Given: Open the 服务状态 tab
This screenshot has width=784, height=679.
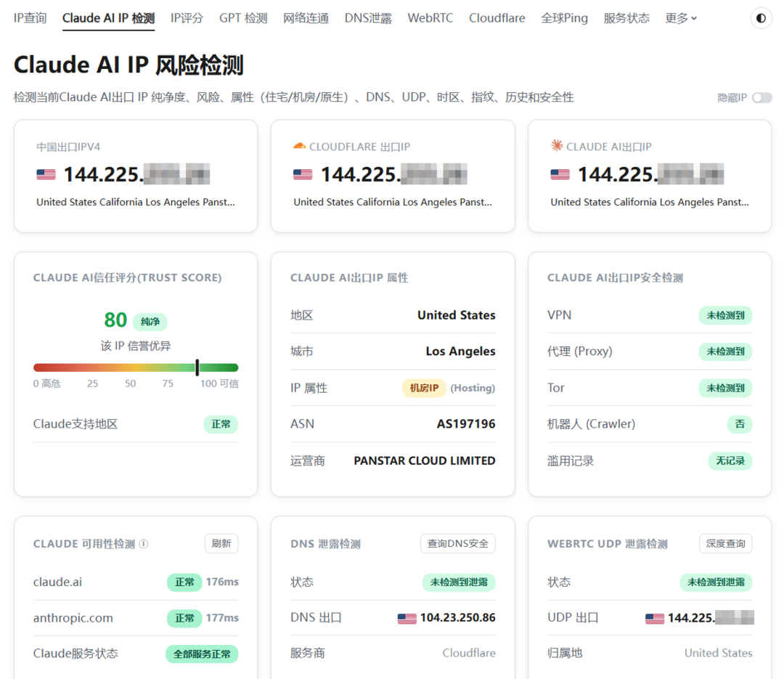Looking at the screenshot, I should coord(626,18).
